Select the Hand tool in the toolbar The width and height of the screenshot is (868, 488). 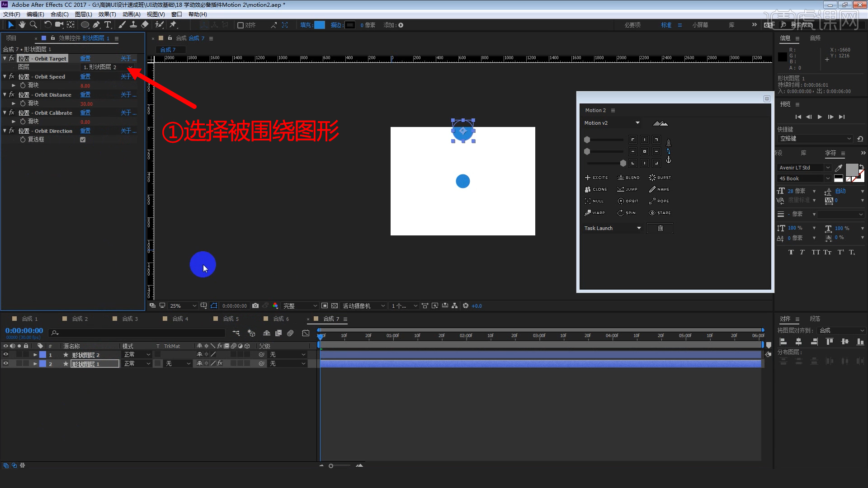tap(22, 25)
